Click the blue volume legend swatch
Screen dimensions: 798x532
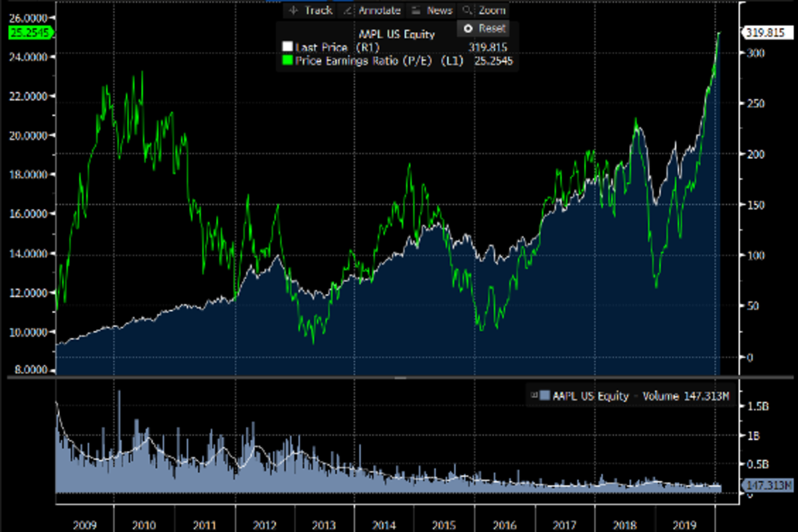coord(545,396)
